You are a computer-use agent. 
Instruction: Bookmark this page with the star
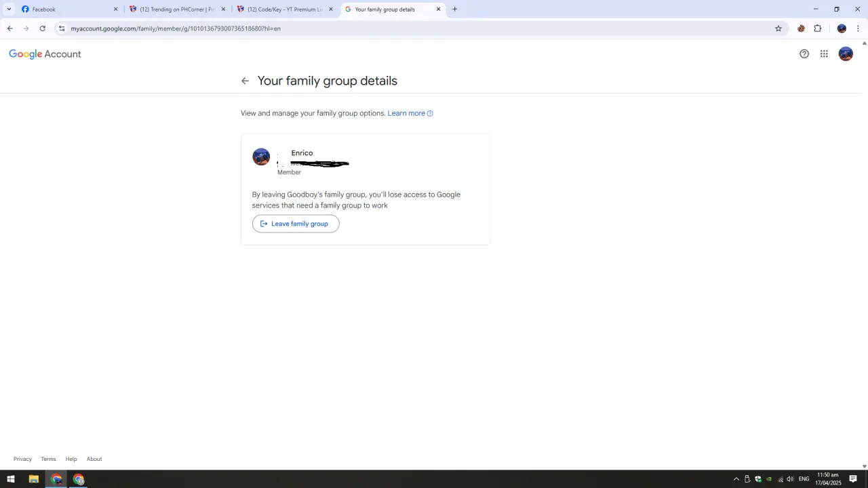point(778,28)
